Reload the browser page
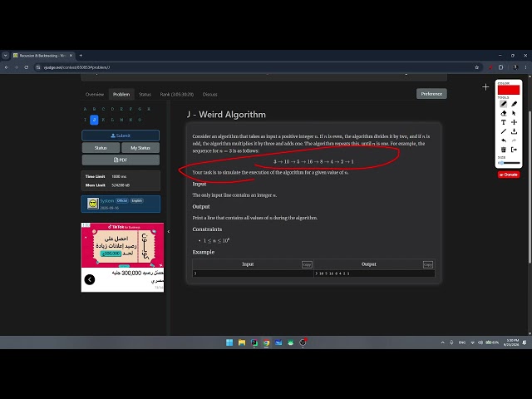532x399 pixels. click(x=26, y=67)
